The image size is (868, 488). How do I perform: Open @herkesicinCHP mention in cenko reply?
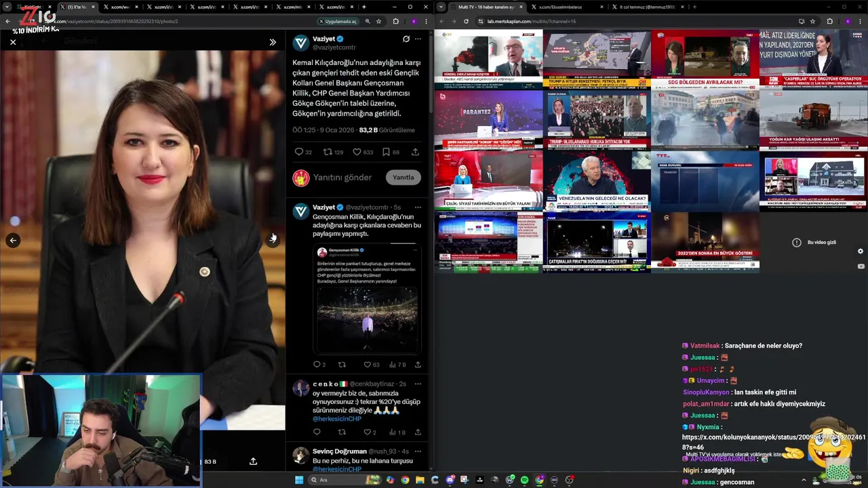click(337, 419)
